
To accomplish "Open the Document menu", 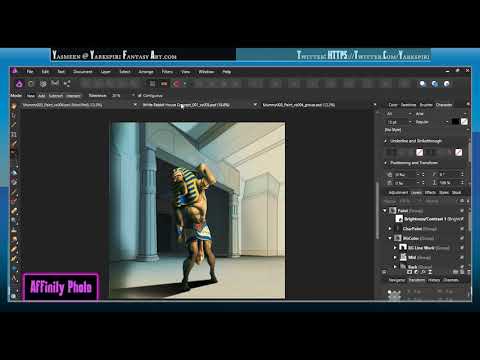I will [x=82, y=72].
